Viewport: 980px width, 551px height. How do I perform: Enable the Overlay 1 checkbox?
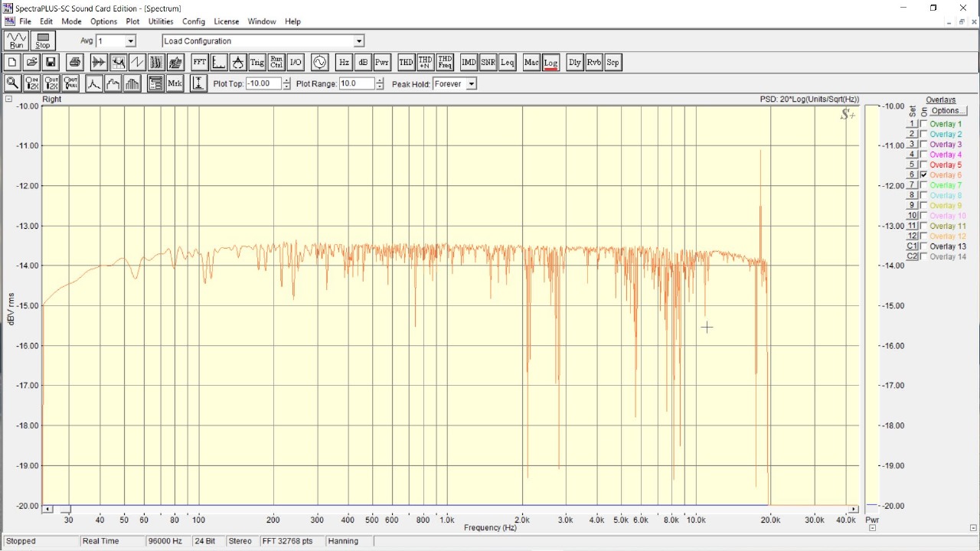[923, 124]
